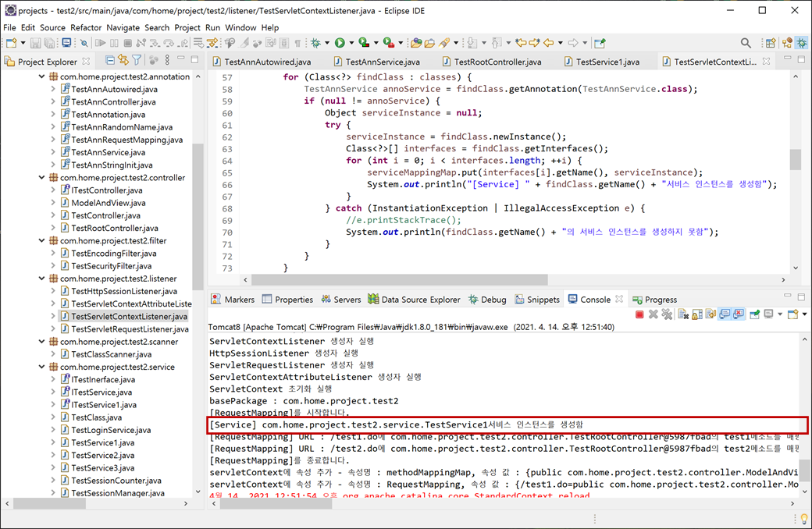Click the Project Explorer filter funnel icon
The height and width of the screenshot is (529, 812).
[137, 60]
